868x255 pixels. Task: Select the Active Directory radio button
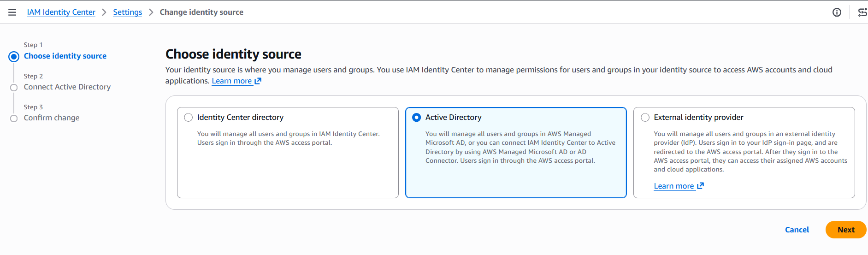coord(416,118)
